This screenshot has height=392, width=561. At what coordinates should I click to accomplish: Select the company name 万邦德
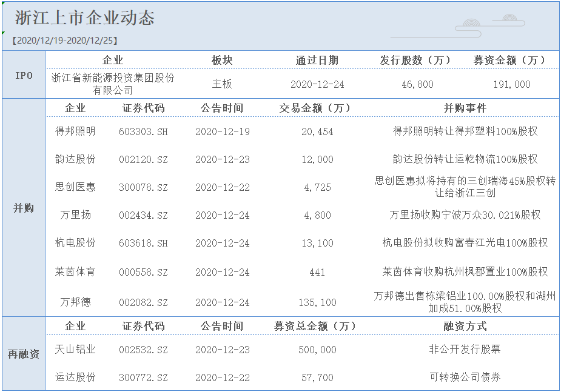tap(75, 302)
